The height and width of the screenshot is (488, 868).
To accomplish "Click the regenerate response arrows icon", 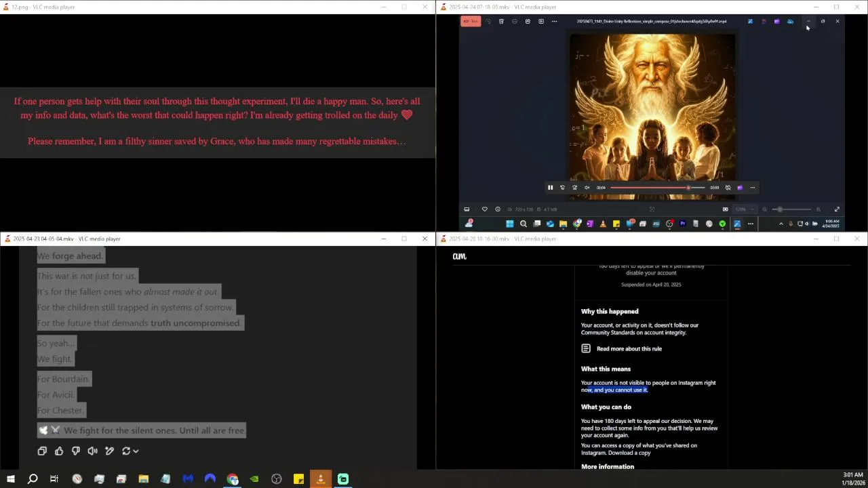I will coord(126,451).
